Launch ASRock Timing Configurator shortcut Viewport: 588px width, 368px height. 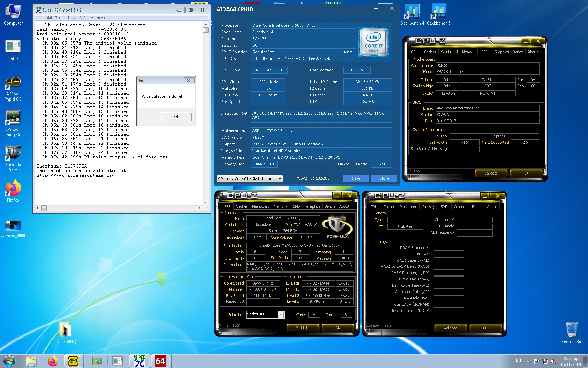pos(13,123)
